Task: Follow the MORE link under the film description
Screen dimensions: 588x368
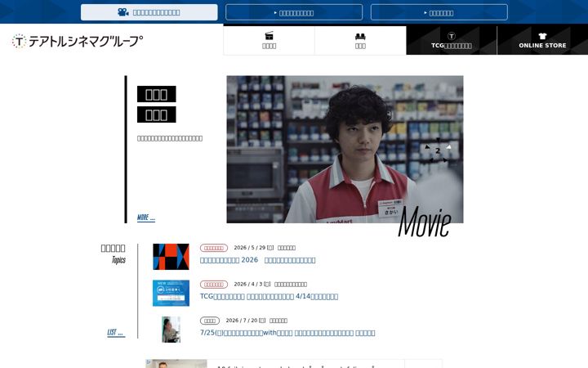Action: point(146,218)
